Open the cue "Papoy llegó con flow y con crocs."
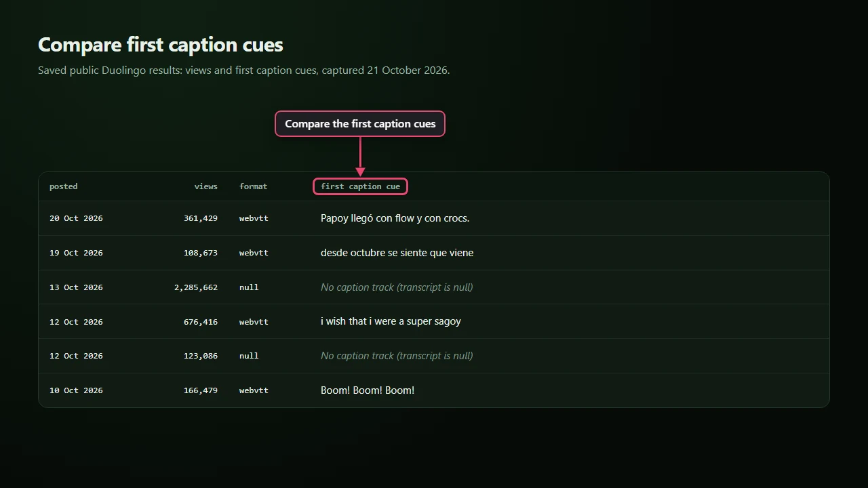Image resolution: width=868 pixels, height=488 pixels. [395, 218]
